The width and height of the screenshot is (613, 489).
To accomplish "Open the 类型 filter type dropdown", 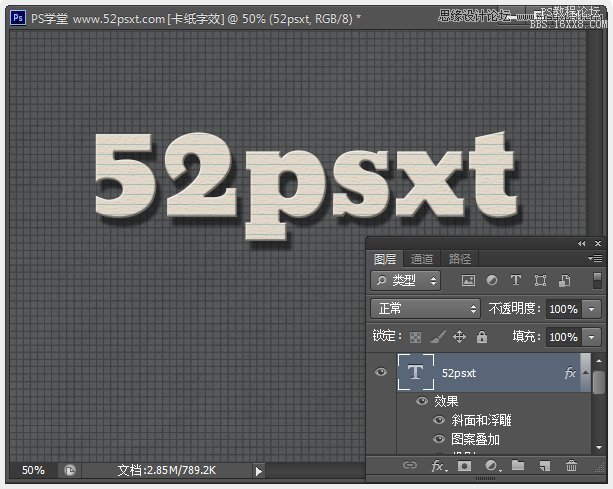I will coord(405,280).
